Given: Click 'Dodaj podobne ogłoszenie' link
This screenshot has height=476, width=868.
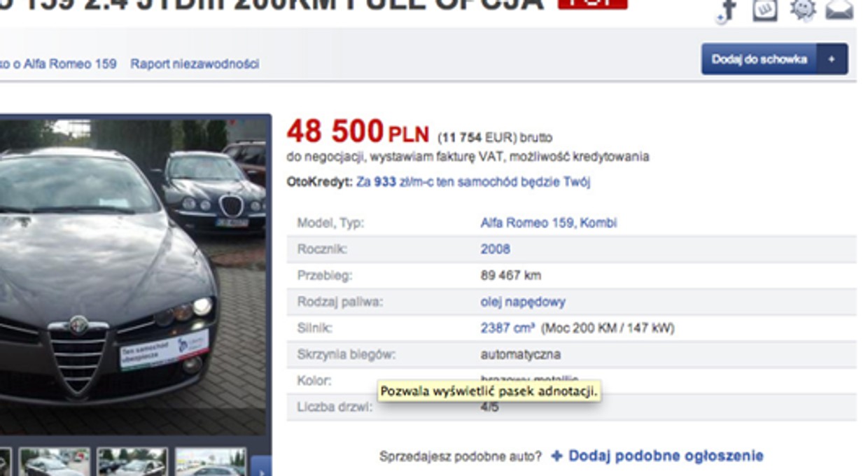Looking at the screenshot, I should pyautogui.click(x=657, y=456).
